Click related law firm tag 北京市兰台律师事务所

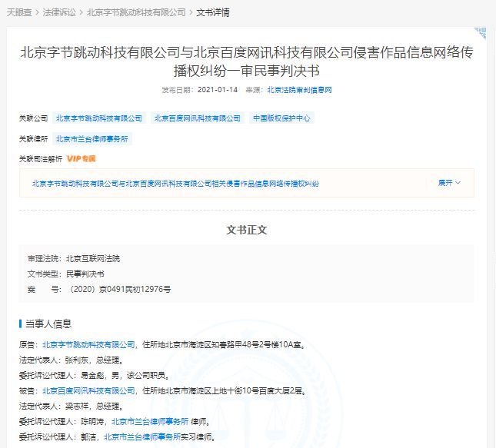pos(93,139)
